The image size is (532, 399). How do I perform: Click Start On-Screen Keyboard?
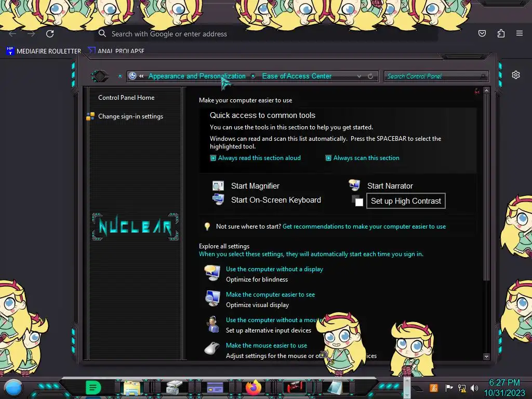click(x=276, y=200)
